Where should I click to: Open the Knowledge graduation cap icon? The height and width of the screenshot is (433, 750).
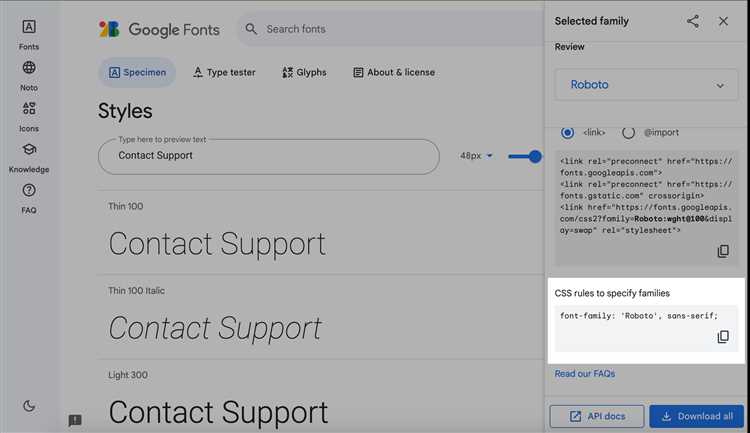point(29,150)
